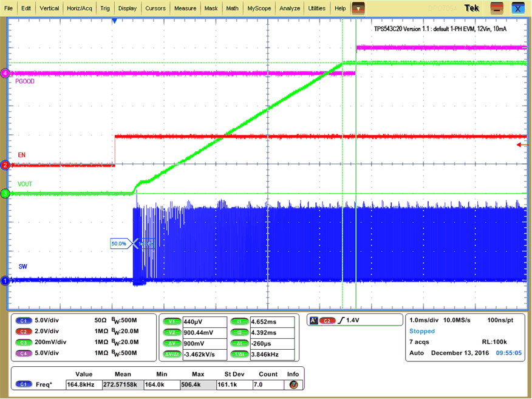532x399 pixels.
Task: Click the 50.0% trigger level marker
Action: coord(120,243)
